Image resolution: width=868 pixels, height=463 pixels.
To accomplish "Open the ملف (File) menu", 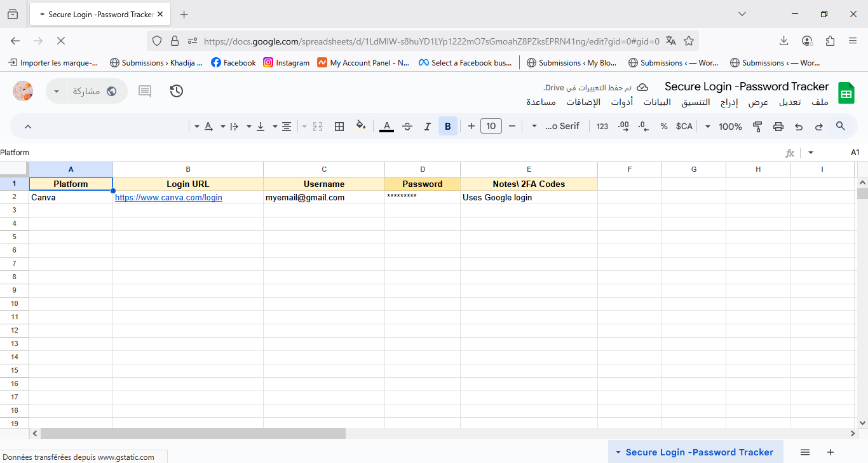I will [x=820, y=102].
